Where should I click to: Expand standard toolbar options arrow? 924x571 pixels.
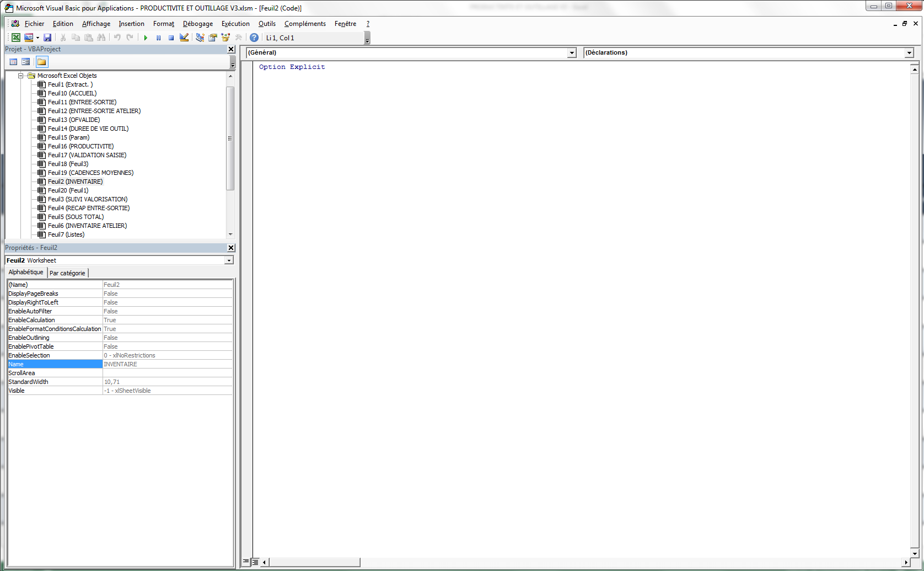(x=368, y=38)
